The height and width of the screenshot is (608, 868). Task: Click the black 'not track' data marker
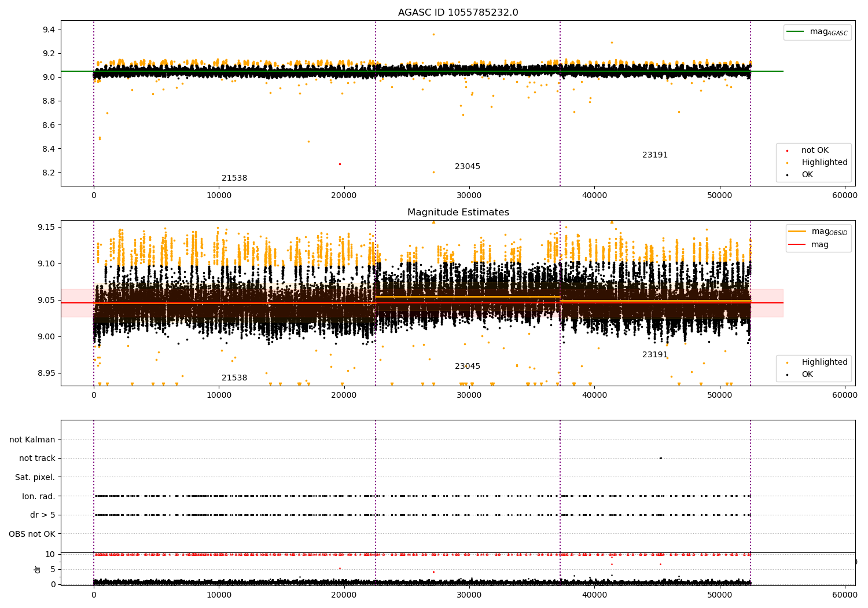pos(660,458)
